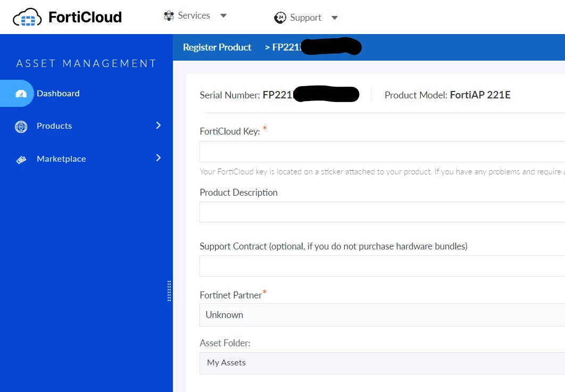Open the Support dropdown arrow
This screenshot has width=565, height=392.
(335, 18)
